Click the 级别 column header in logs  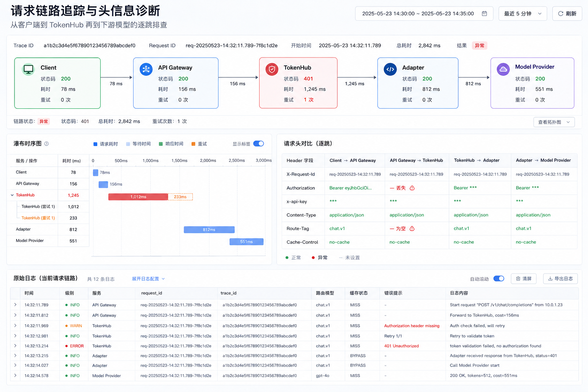[70, 293]
